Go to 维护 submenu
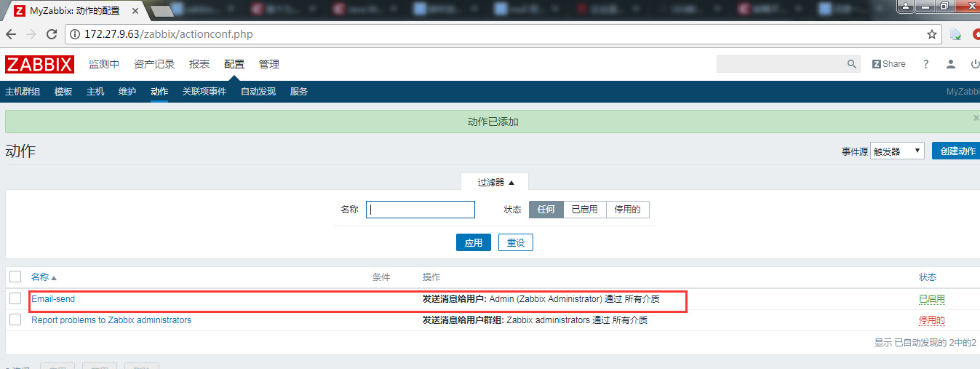 coord(127,92)
